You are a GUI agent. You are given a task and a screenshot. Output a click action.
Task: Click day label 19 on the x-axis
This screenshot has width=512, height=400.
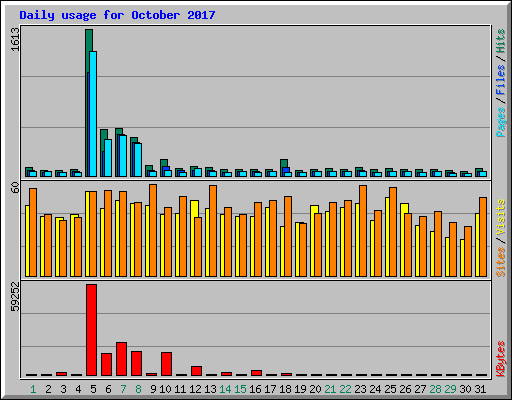coord(300,389)
